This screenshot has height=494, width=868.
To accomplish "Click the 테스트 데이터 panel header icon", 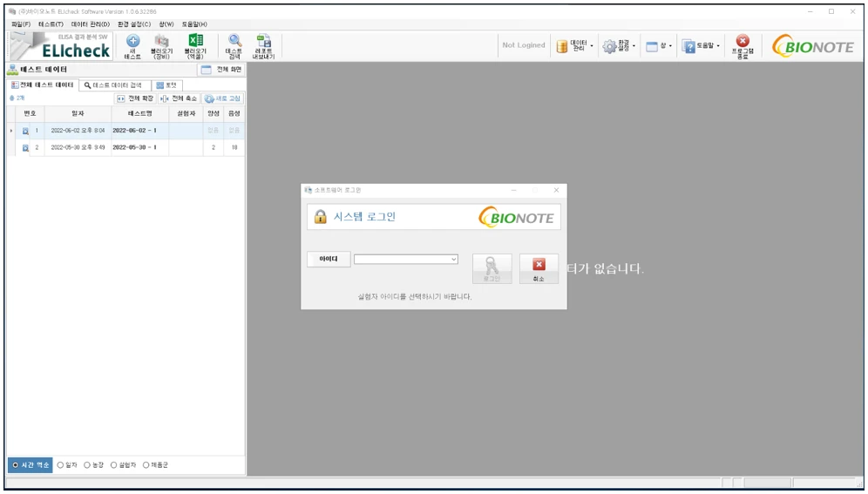I will pos(13,70).
